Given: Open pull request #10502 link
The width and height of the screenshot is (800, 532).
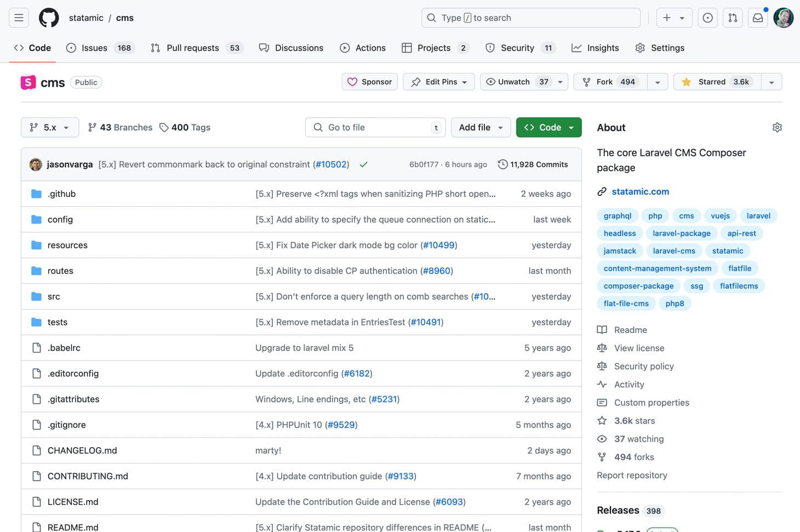Looking at the screenshot, I should (x=331, y=164).
